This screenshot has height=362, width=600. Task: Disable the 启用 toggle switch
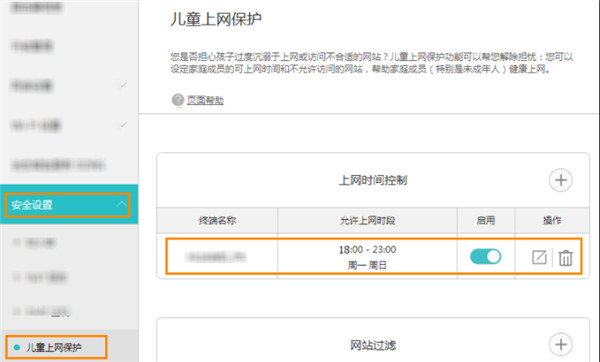(x=486, y=256)
